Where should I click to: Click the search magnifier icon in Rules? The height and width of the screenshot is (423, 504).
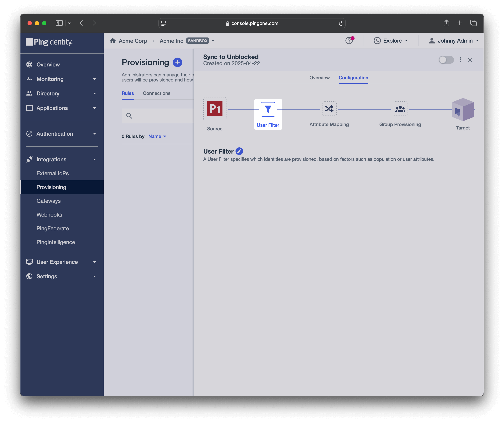[x=129, y=116]
